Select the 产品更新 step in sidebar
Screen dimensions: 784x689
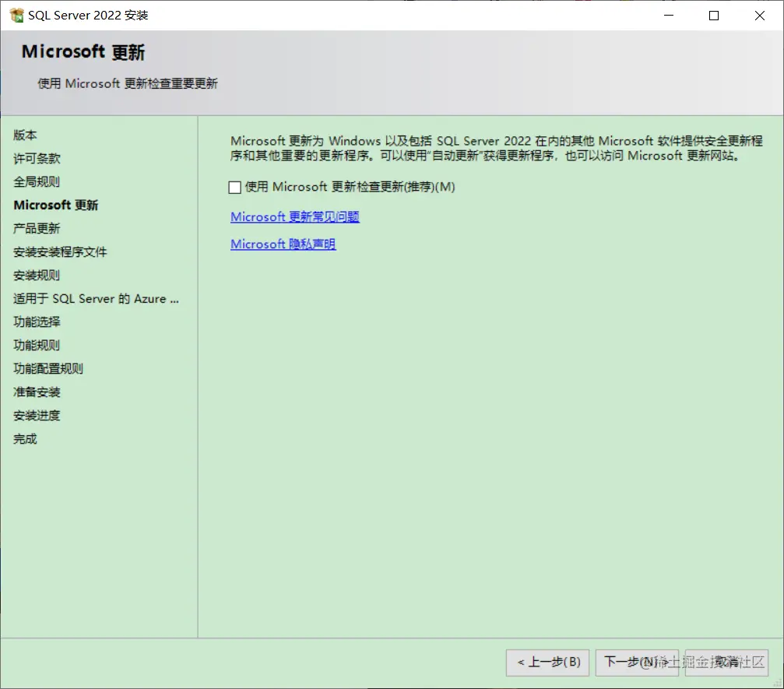37,229
